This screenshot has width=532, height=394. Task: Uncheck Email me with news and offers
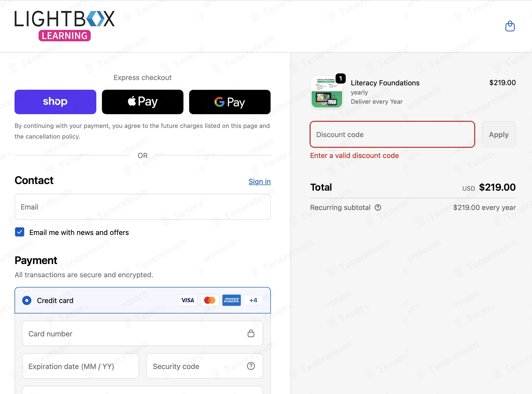click(x=20, y=232)
